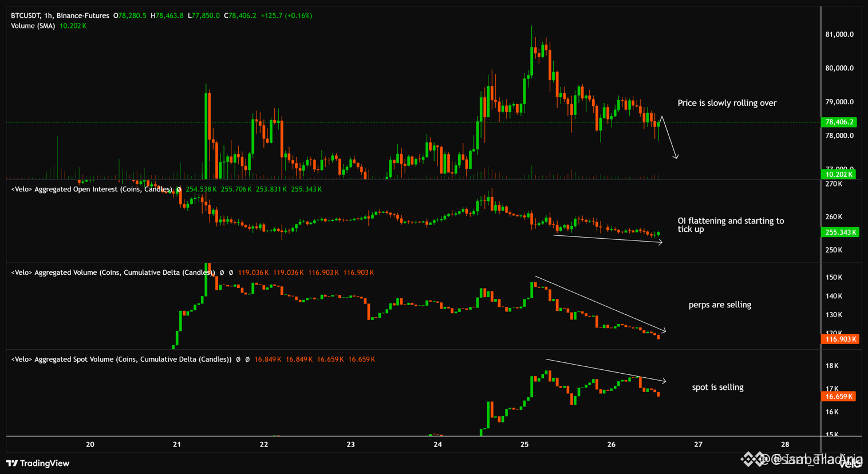The height and width of the screenshot is (474, 868).
Task: Select the "spot is selling" note
Action: pyautogui.click(x=718, y=388)
